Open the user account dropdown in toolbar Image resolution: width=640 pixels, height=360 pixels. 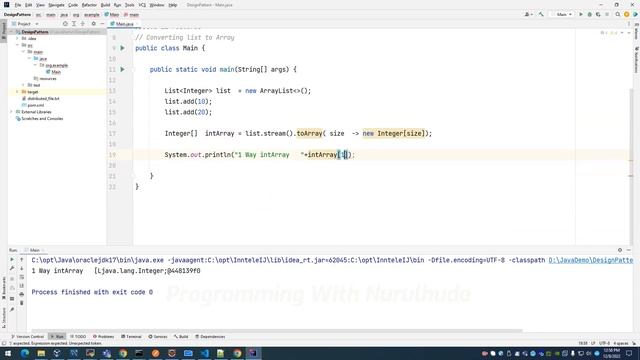click(529, 14)
